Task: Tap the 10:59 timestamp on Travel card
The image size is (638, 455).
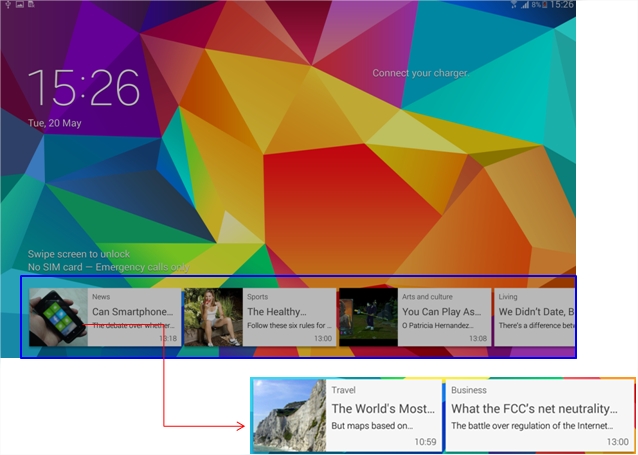Action: coord(426,442)
